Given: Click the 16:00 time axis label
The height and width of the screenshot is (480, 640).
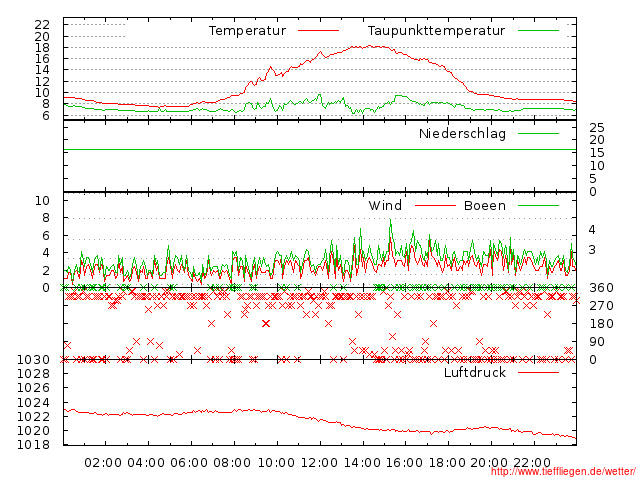Looking at the screenshot, I should tap(404, 463).
